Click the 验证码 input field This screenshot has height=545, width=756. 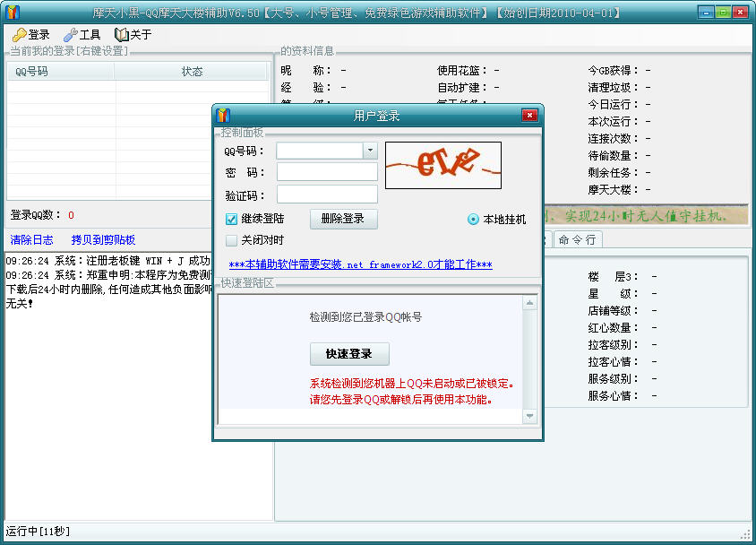pyautogui.click(x=327, y=195)
